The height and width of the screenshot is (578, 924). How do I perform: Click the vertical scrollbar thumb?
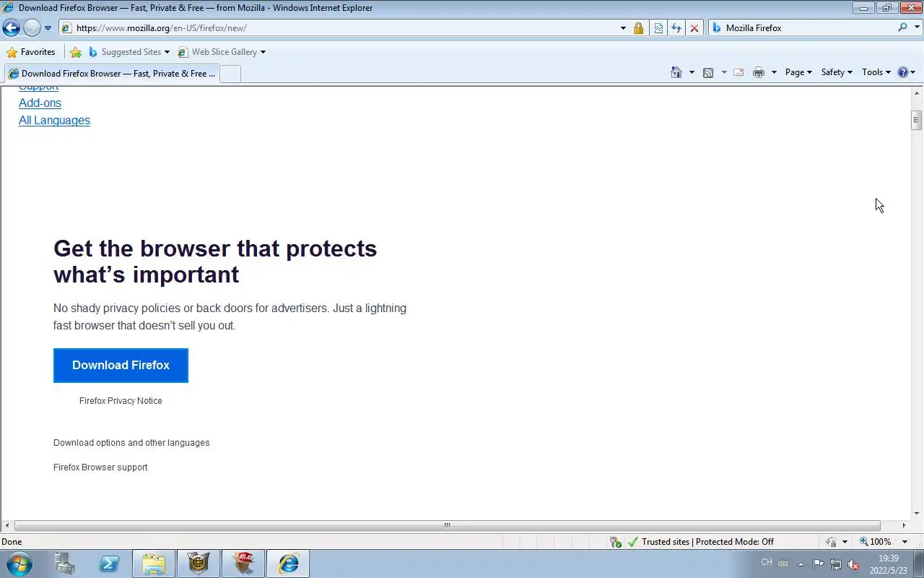tap(917, 120)
